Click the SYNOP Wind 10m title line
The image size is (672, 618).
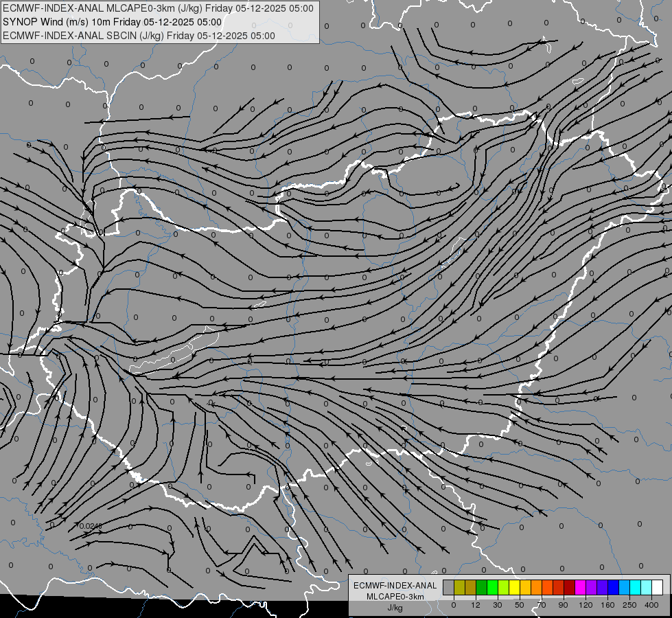(113, 22)
